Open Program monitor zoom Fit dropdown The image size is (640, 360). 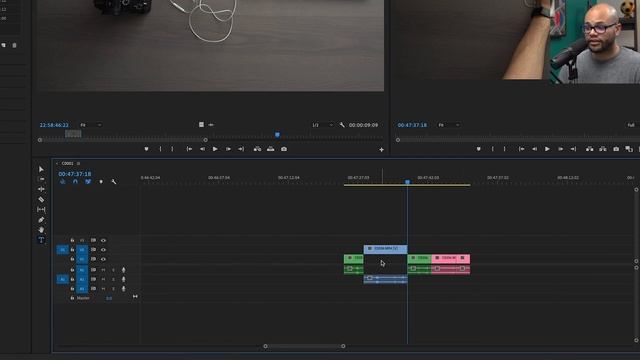pyautogui.click(x=449, y=125)
